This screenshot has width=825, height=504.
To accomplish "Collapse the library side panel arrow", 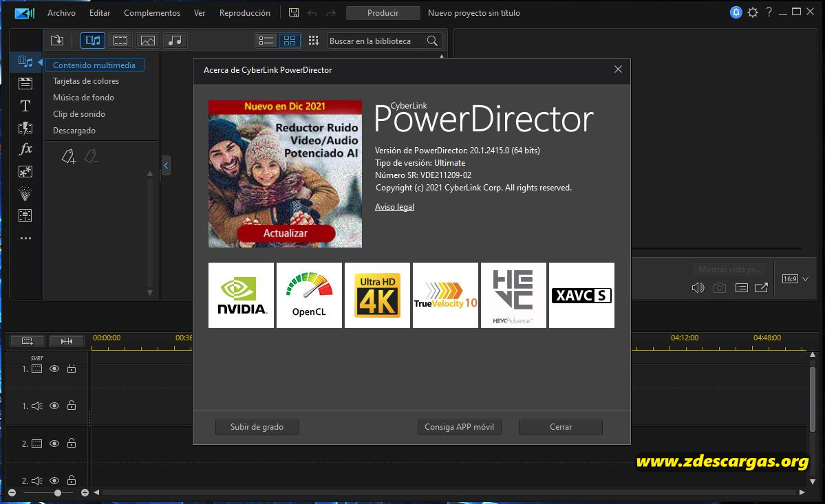I will pos(166,166).
